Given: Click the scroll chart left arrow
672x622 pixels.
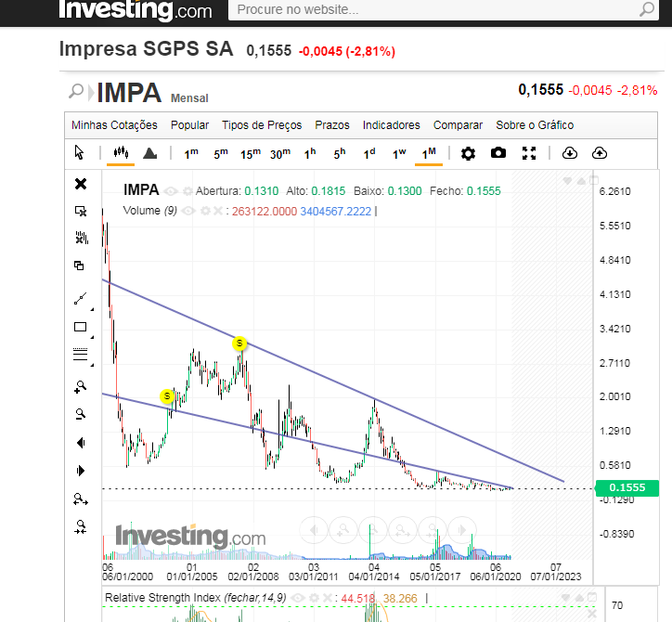Looking at the screenshot, I should (81, 443).
